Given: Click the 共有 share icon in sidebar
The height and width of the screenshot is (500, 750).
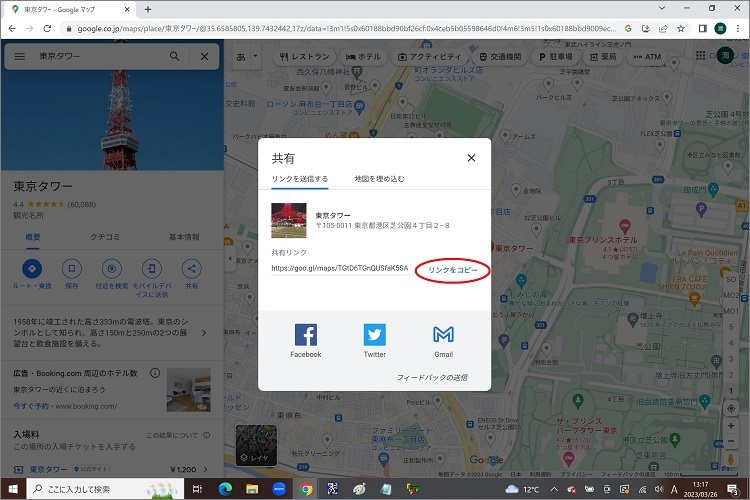Looking at the screenshot, I should coord(191,268).
